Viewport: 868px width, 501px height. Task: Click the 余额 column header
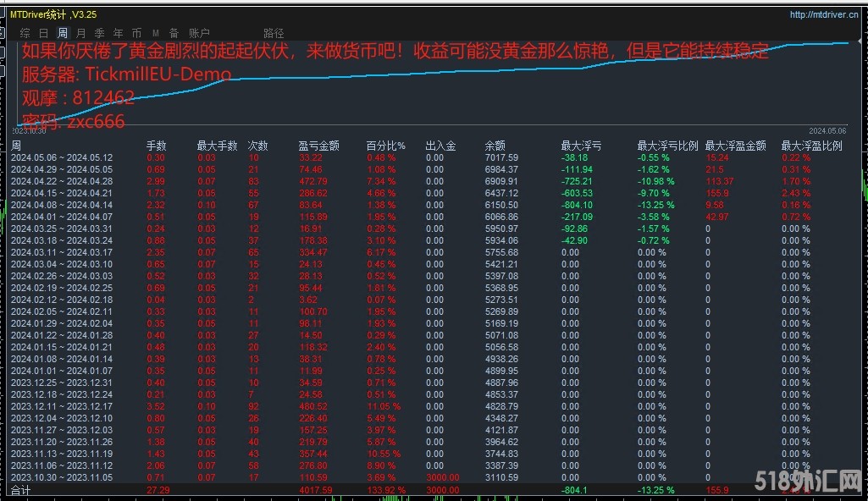[x=495, y=146]
